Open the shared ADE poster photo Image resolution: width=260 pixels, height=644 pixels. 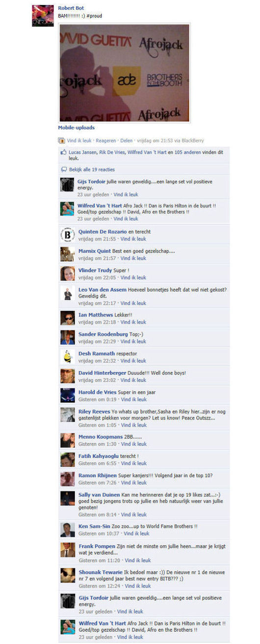coord(124,73)
